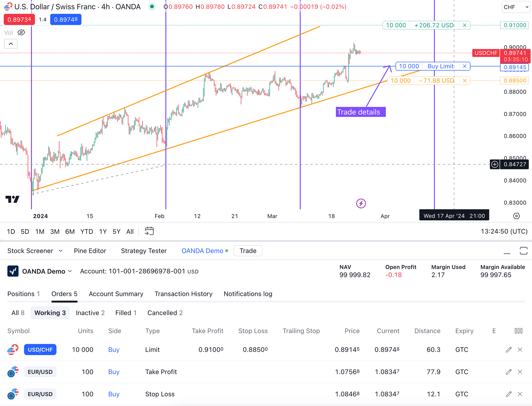Collapse the chart legend using the chevron button
Image resolution: width=532 pixels, height=406 pixels.
point(11,44)
